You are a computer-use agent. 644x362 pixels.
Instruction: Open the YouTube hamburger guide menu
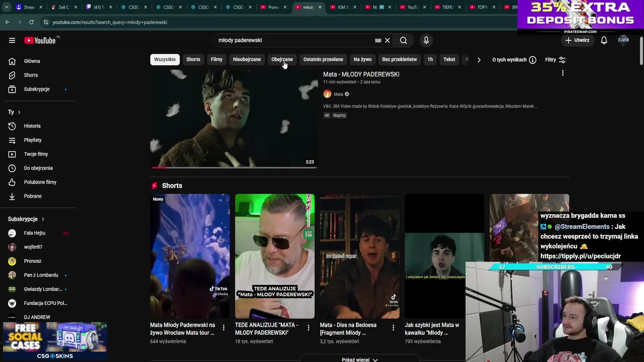point(12,40)
